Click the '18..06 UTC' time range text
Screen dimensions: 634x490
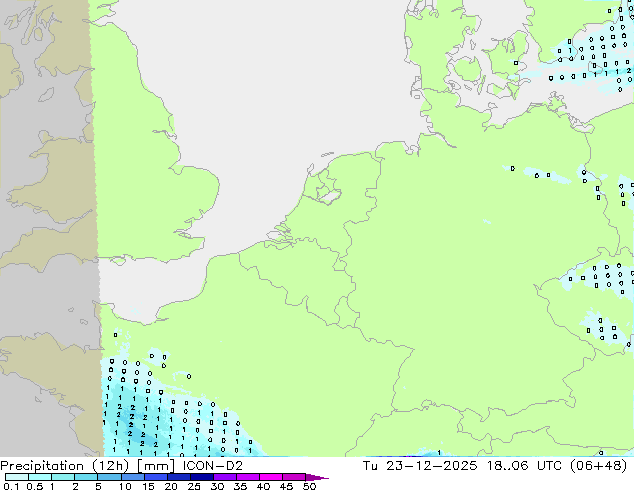tap(524, 466)
